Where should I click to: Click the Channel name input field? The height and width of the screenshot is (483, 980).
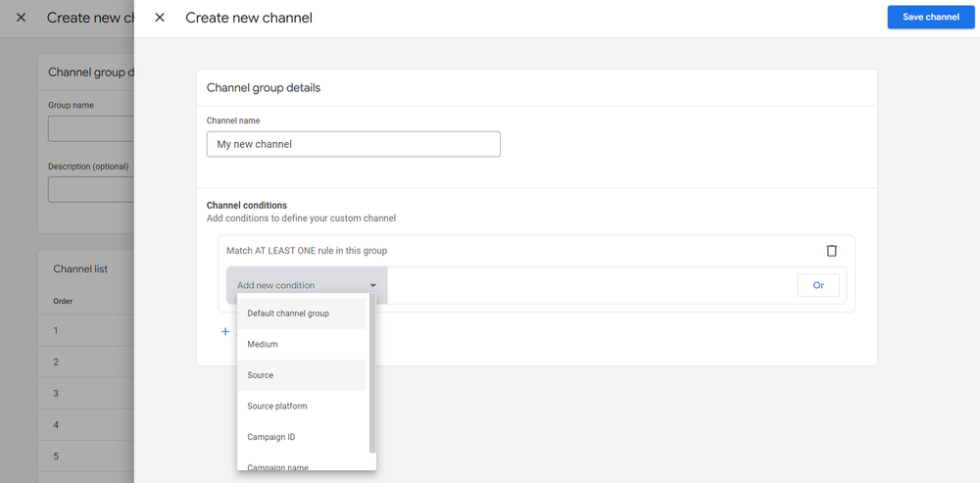353,144
